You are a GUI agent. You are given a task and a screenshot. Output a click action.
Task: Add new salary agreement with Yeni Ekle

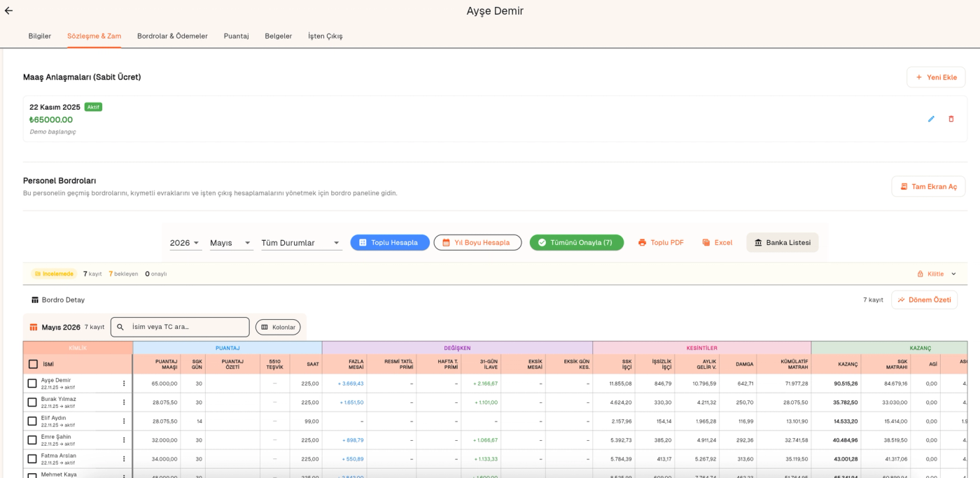click(x=936, y=77)
